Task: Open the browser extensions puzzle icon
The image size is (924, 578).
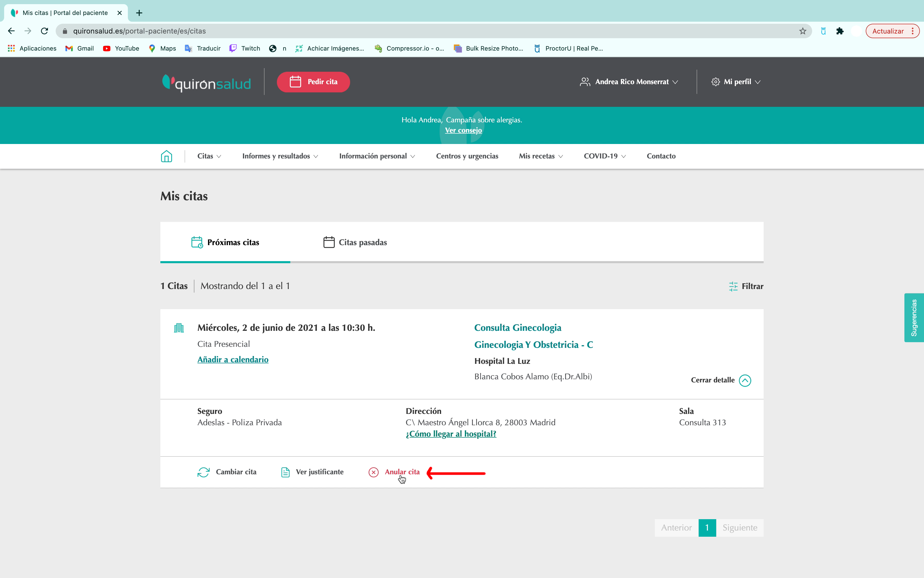Action: 840,31
